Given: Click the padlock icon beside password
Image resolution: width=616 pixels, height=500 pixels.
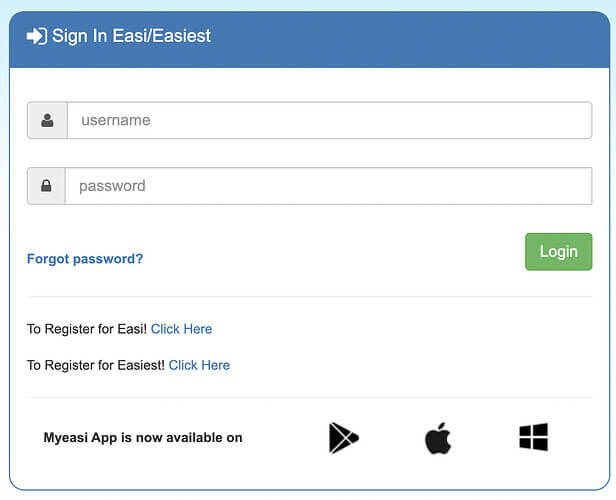Looking at the screenshot, I should point(46,186).
